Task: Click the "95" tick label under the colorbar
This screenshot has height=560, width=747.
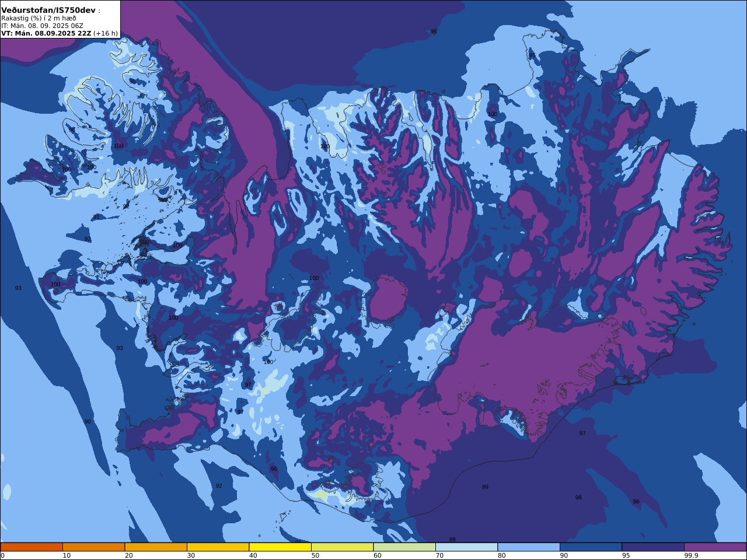Action: (x=626, y=555)
